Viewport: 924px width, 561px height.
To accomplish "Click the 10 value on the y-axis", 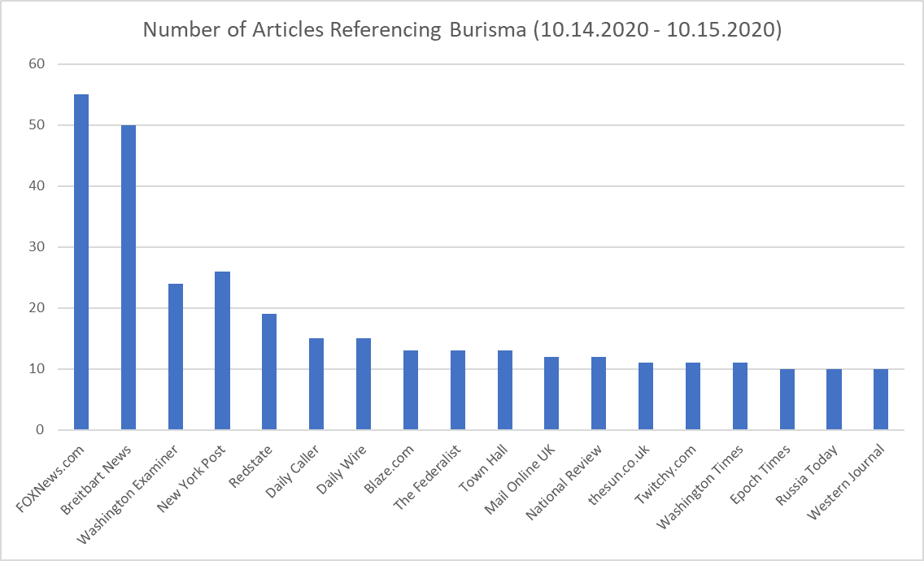I will 37,369.
